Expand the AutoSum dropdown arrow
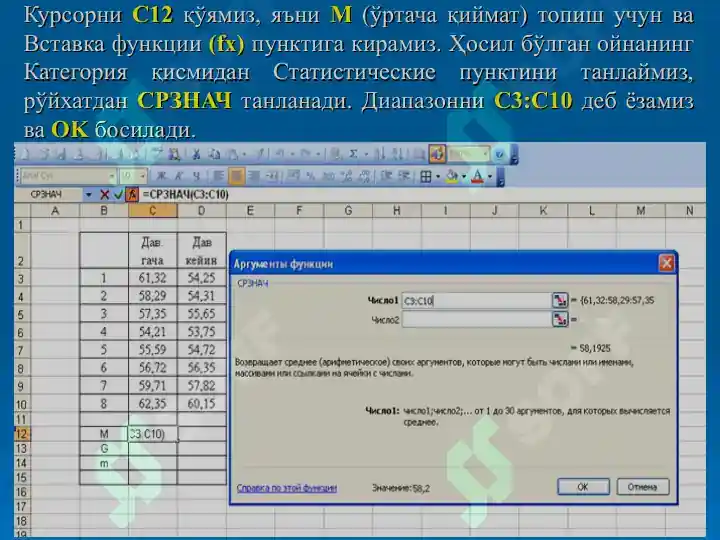720x540 pixels. pyautogui.click(x=366, y=155)
